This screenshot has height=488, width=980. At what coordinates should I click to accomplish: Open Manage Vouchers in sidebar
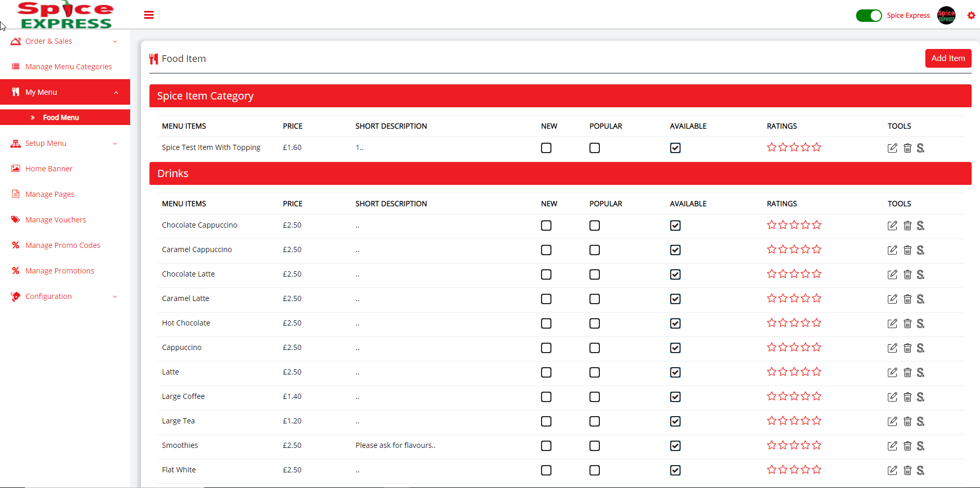tap(56, 220)
